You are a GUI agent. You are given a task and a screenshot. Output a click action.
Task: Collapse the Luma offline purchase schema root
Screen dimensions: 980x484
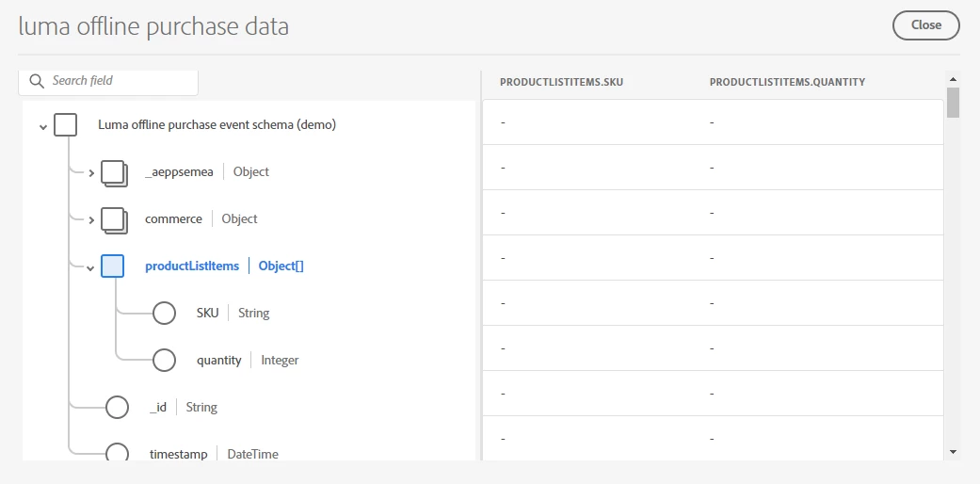pos(43,126)
